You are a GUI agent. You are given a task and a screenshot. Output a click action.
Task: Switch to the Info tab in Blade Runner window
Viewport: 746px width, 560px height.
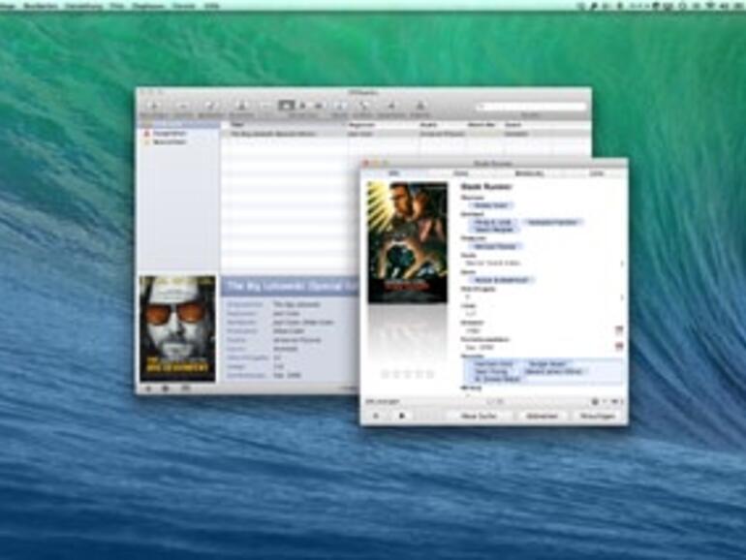[x=393, y=173]
